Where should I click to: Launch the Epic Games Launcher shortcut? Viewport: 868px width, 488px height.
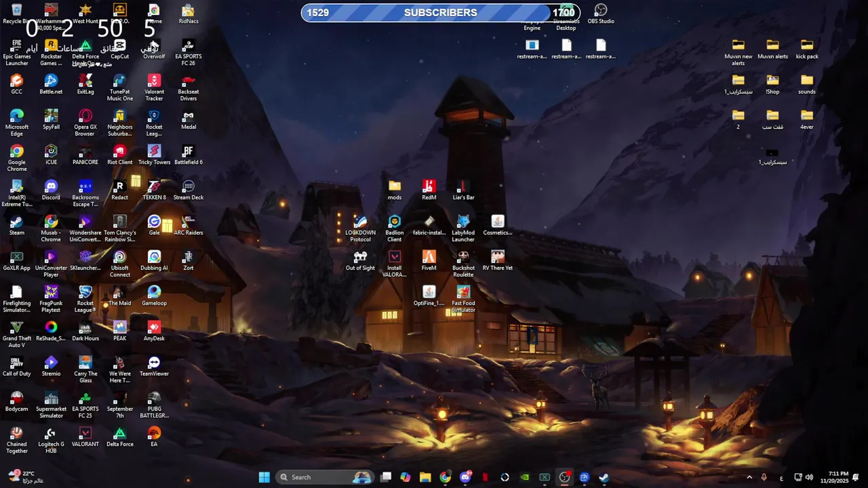coord(17,53)
